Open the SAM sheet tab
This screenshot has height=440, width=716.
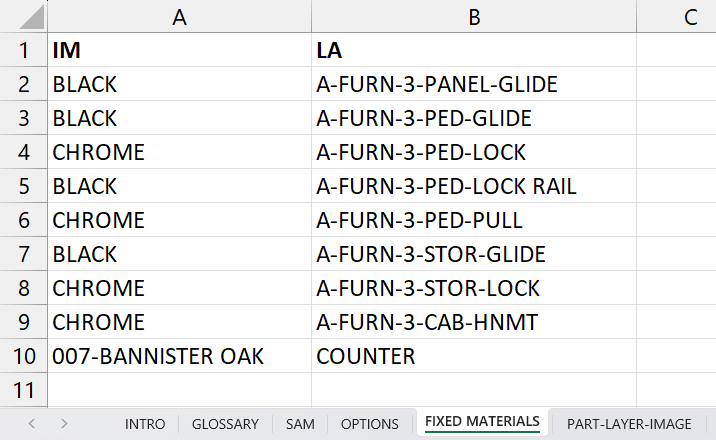tap(300, 424)
